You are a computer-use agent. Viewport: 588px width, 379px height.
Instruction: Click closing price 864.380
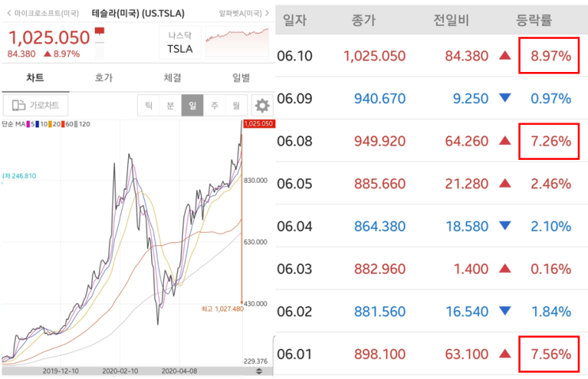[380, 226]
